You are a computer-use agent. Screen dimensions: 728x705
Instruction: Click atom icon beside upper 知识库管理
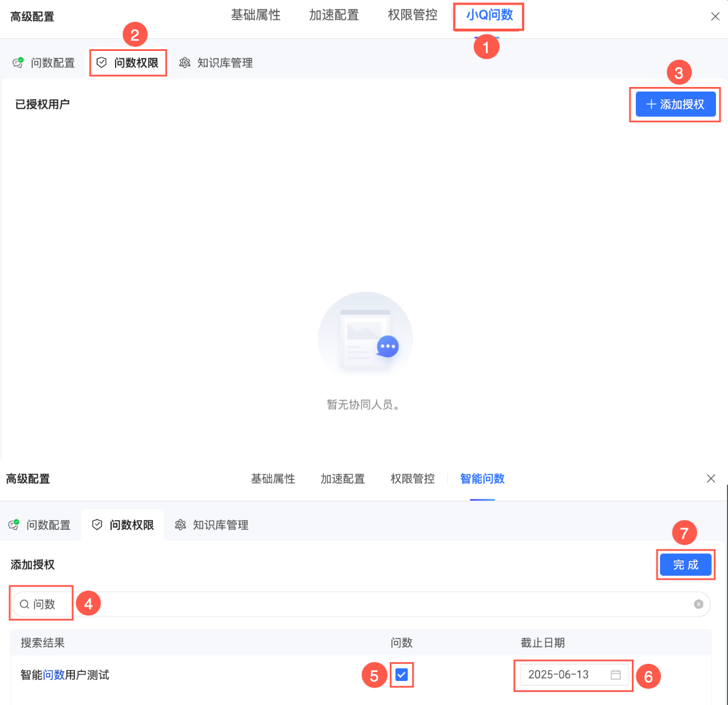pos(185,63)
